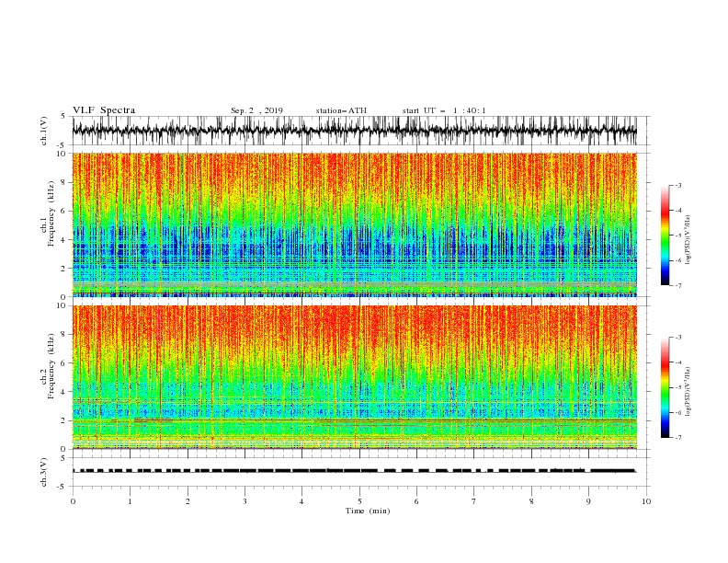
Task: Click the "start UT = 1:40:1" text
Action: [444, 110]
